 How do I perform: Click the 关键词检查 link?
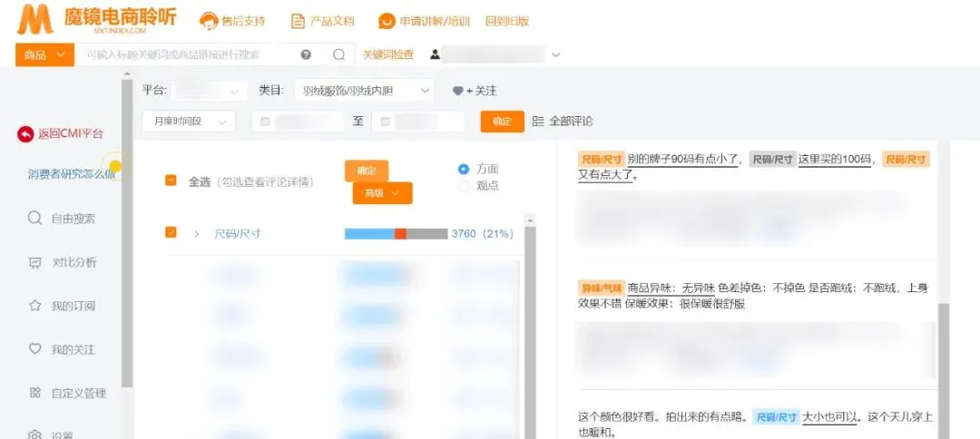388,55
